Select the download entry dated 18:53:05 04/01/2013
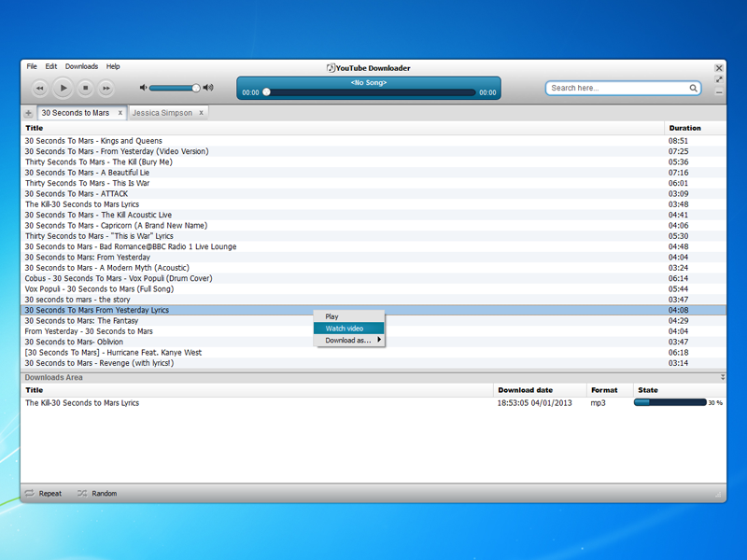 [373, 403]
